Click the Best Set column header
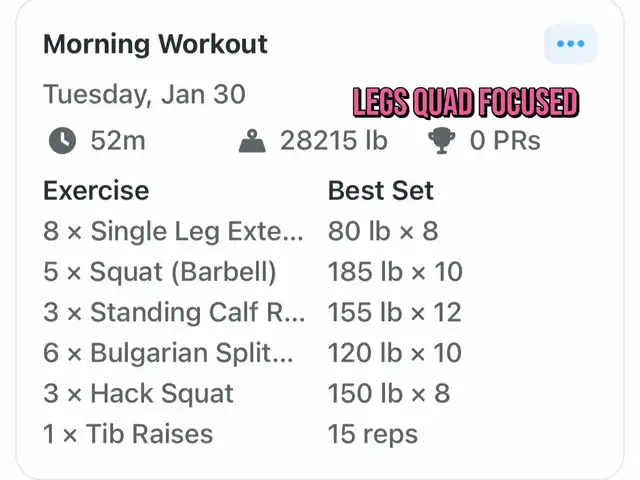Screen dimensions: 640x480 point(380,191)
